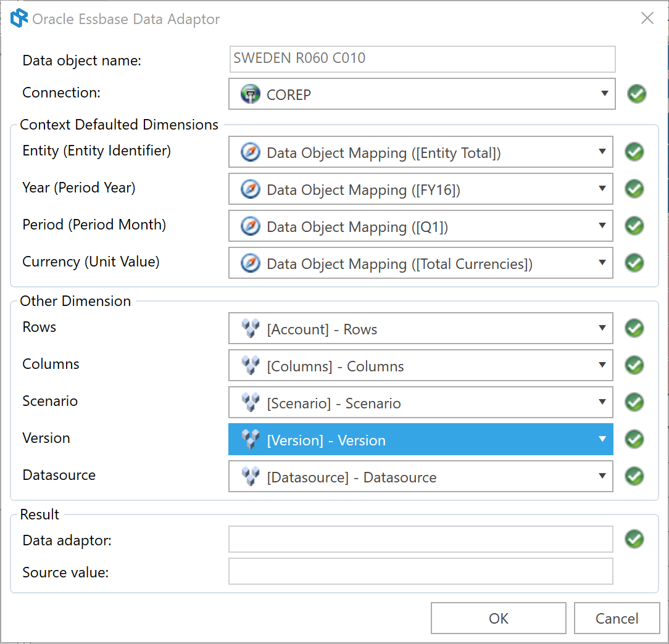Click the 'Entity (Entity Identifier)' label
Image resolution: width=669 pixels, height=644 pixels.
(x=96, y=151)
